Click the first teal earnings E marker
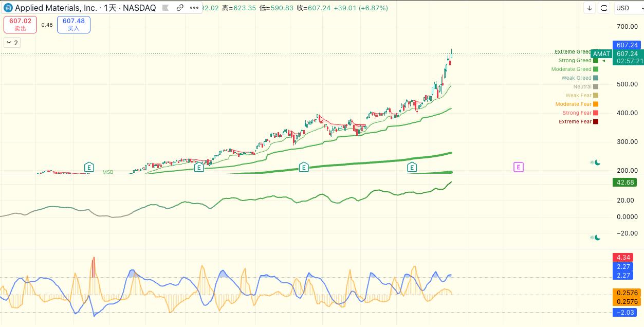Screen dimensions: 644x327 point(89,167)
